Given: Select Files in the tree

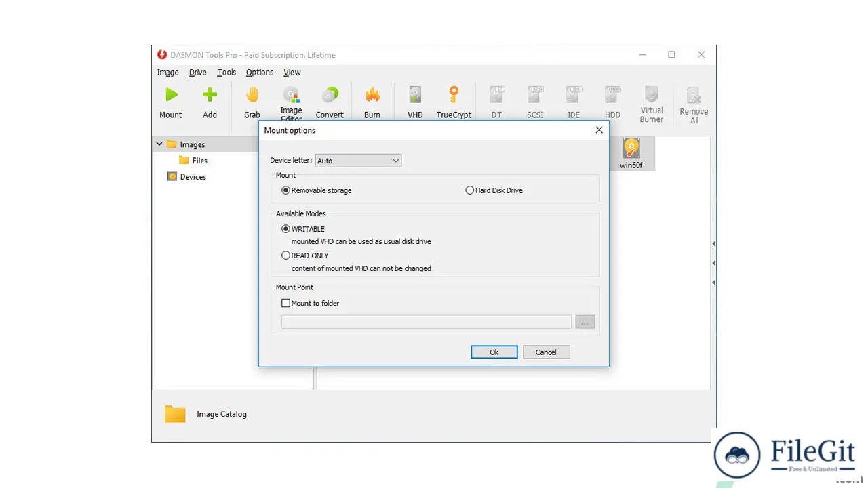Looking at the screenshot, I should (x=199, y=161).
